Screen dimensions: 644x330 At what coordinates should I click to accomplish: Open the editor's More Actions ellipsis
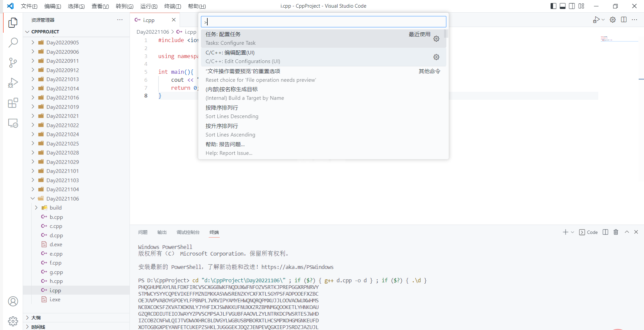pos(635,20)
